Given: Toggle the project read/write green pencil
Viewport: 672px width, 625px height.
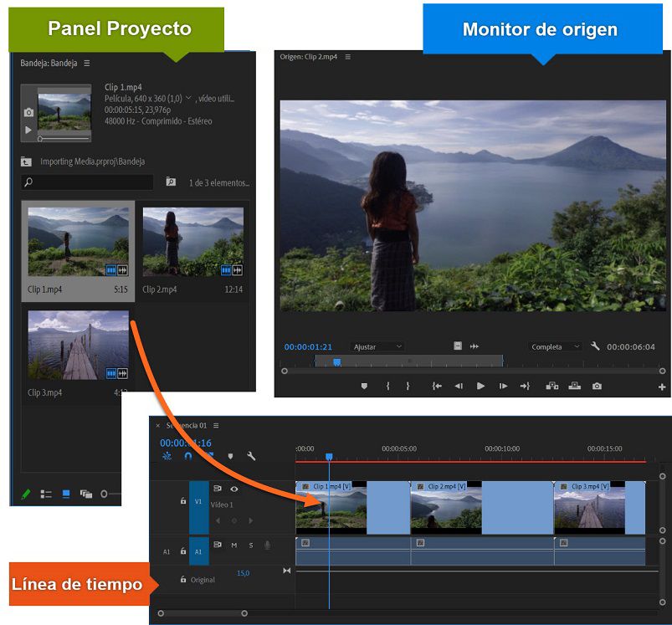Looking at the screenshot, I should pyautogui.click(x=25, y=494).
